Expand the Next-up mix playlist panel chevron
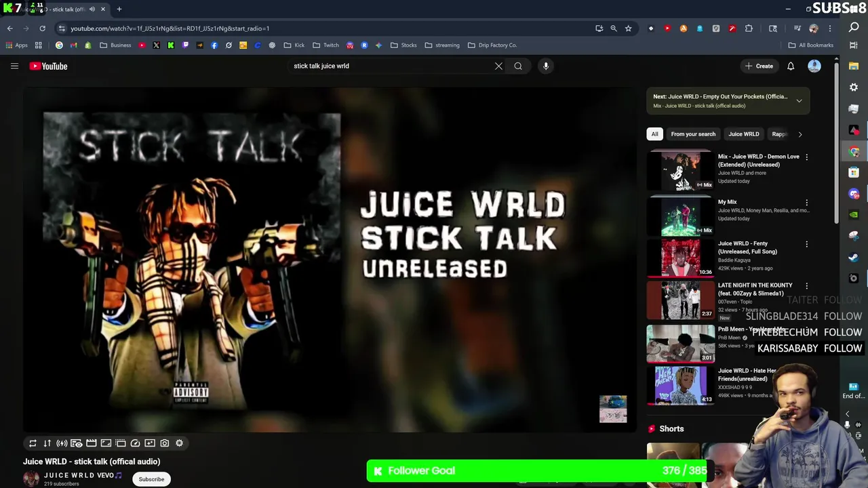This screenshot has height=488, width=868. click(x=799, y=101)
